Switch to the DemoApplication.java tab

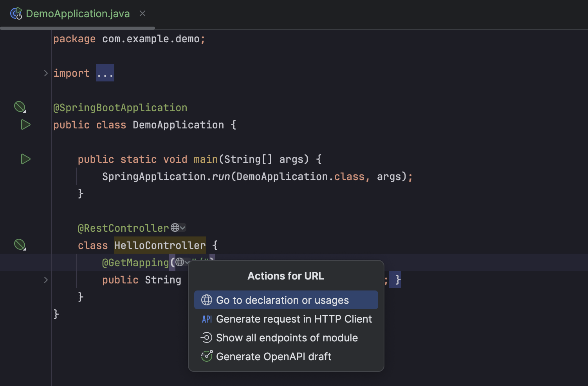[x=78, y=14]
